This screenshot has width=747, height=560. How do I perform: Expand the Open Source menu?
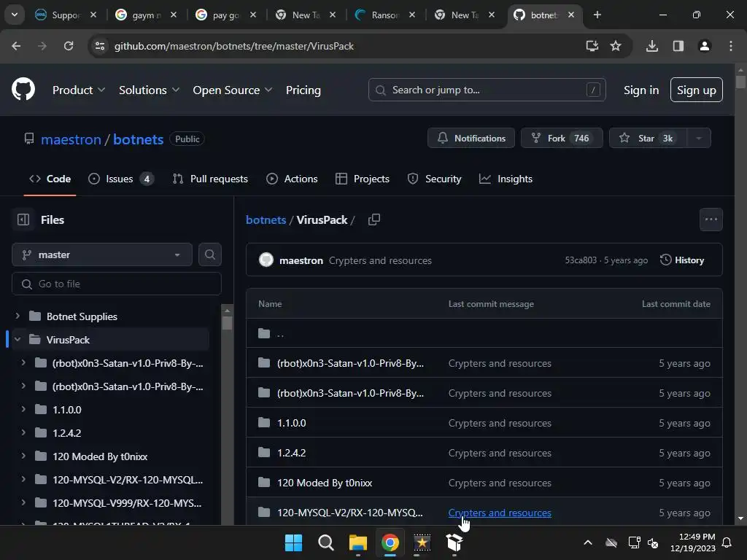[x=233, y=90]
